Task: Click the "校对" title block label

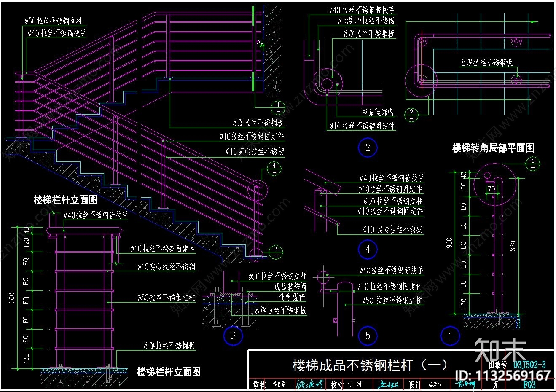Action: pyautogui.click(x=336, y=384)
